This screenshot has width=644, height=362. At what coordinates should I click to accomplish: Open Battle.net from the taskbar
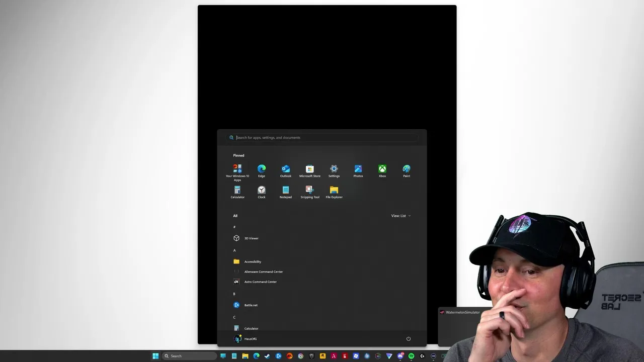[x=278, y=356]
